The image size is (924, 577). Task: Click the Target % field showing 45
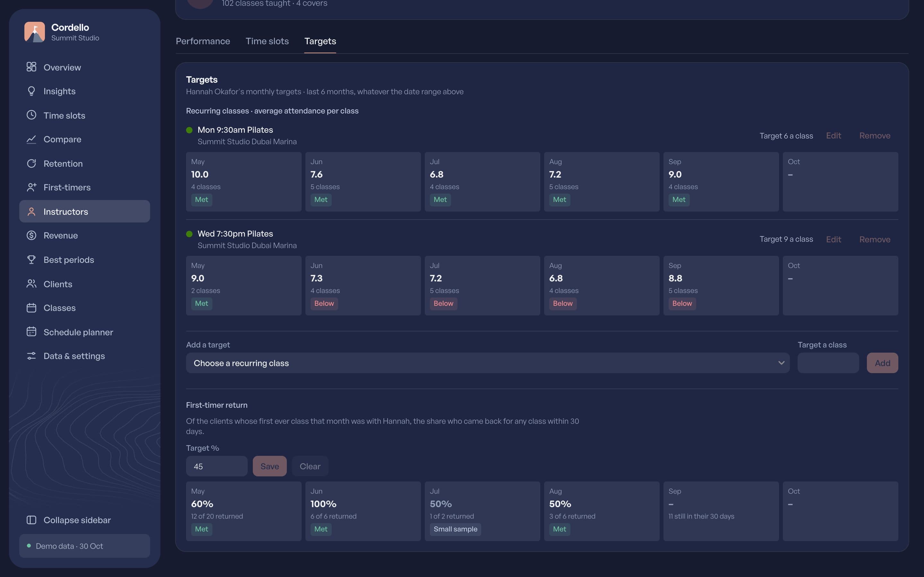(x=217, y=466)
